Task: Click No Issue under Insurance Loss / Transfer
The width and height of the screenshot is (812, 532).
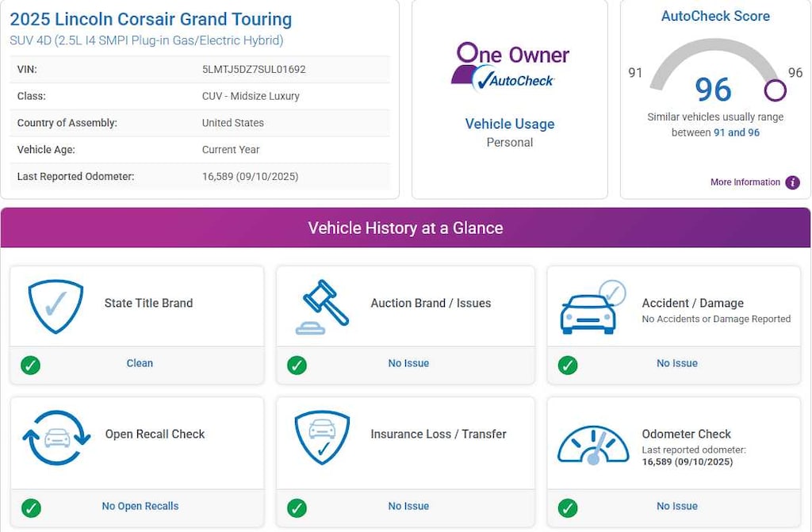Action: pyautogui.click(x=408, y=507)
